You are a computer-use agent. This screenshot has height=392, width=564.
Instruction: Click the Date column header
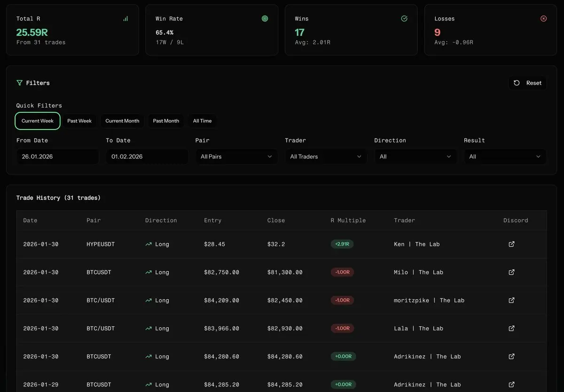[30, 220]
